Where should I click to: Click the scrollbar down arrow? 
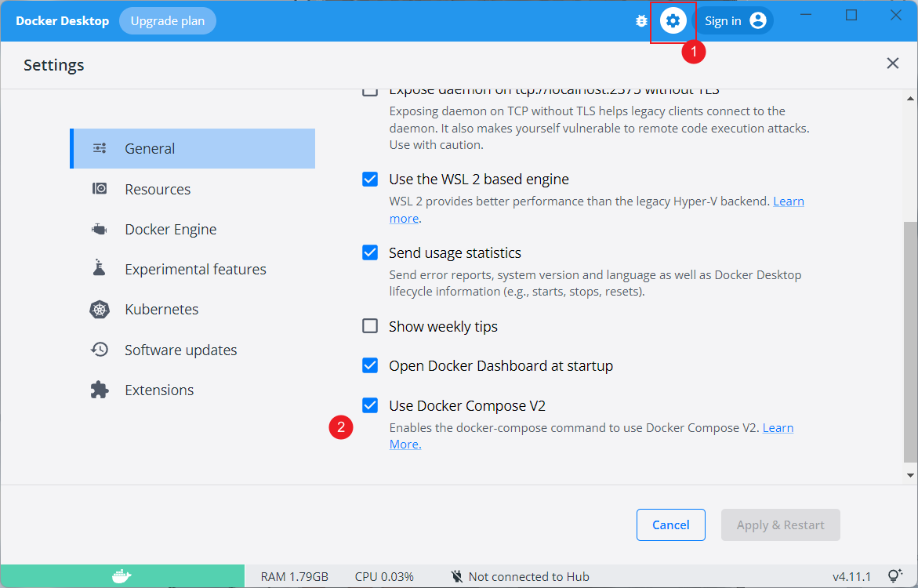(x=910, y=475)
